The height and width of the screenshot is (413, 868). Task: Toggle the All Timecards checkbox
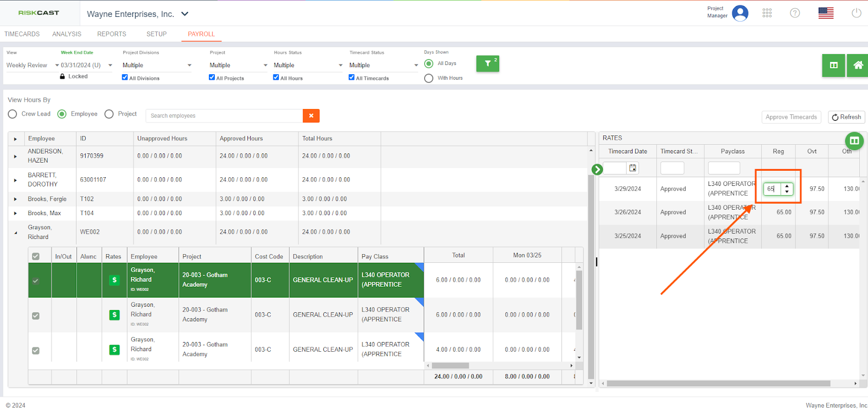coord(352,78)
